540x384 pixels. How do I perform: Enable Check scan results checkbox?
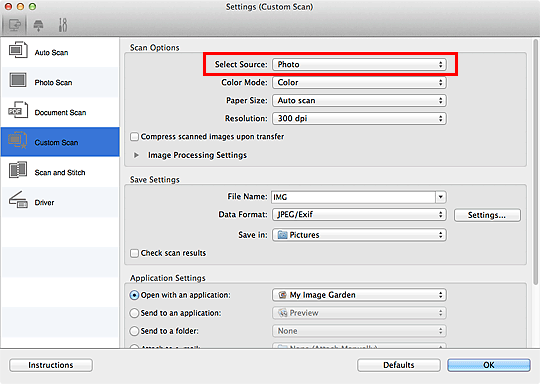[135, 253]
